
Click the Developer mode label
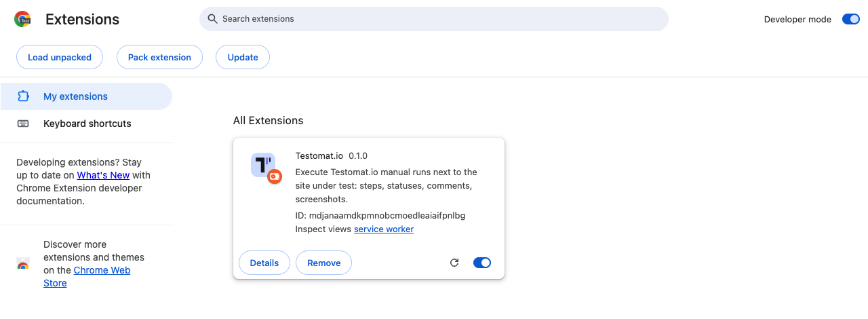797,19
